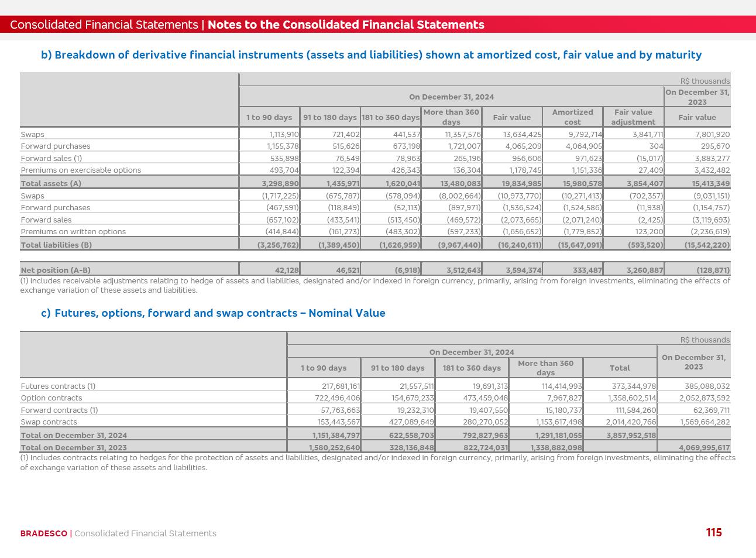Select the Swap contracts row label
The image size is (756, 558).
49,422
